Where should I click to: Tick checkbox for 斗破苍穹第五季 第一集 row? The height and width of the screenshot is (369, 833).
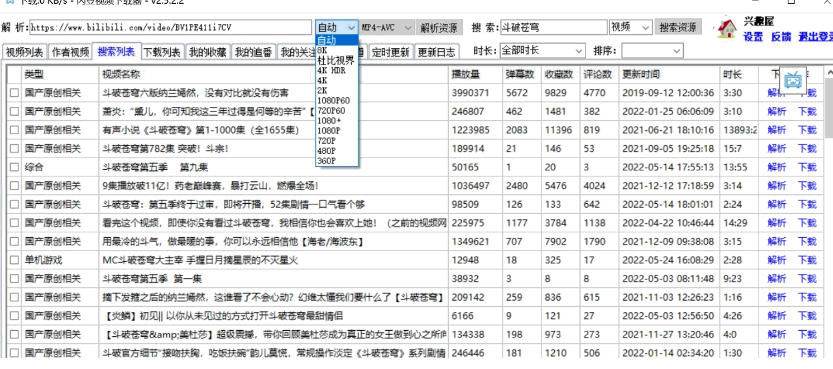point(14,279)
